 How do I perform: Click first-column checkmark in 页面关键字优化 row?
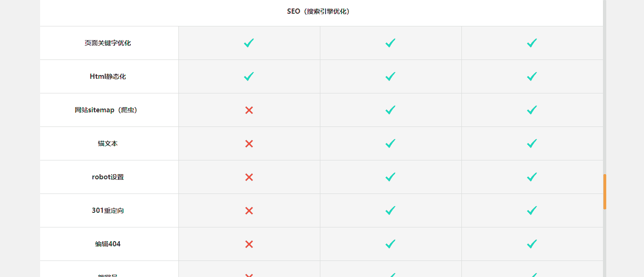[x=249, y=43]
